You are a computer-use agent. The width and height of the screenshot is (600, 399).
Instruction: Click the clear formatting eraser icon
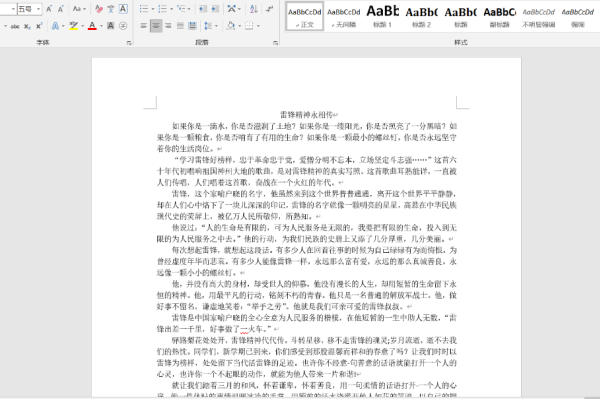(99, 9)
